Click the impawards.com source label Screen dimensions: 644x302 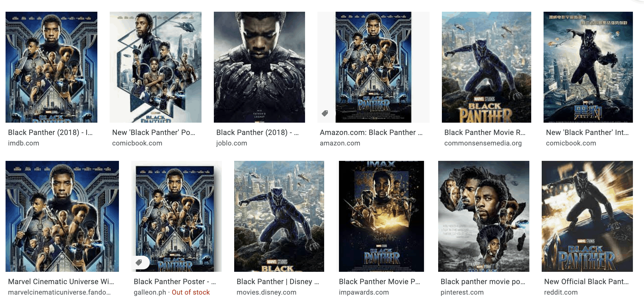(364, 292)
